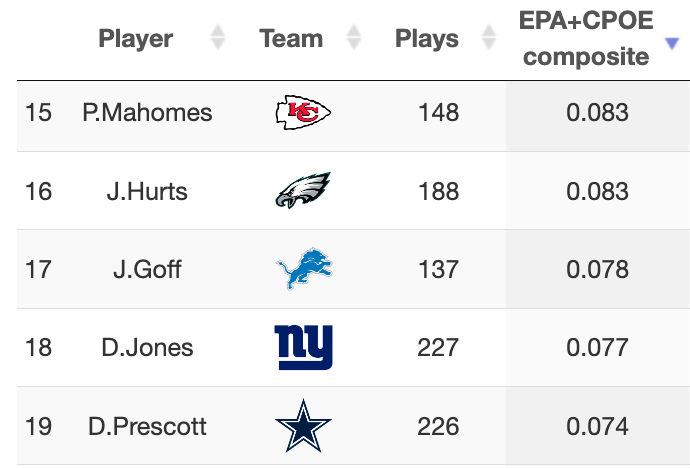Select J.Goff player name

[x=147, y=269]
